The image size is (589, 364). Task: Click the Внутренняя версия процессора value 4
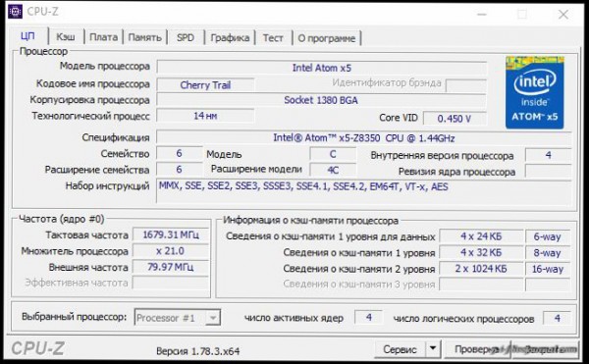point(549,155)
